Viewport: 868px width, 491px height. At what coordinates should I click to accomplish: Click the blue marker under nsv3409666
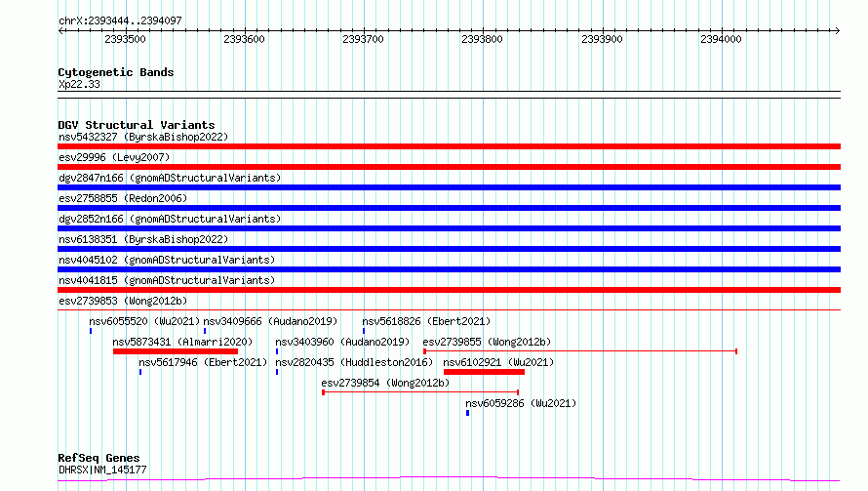[205, 331]
